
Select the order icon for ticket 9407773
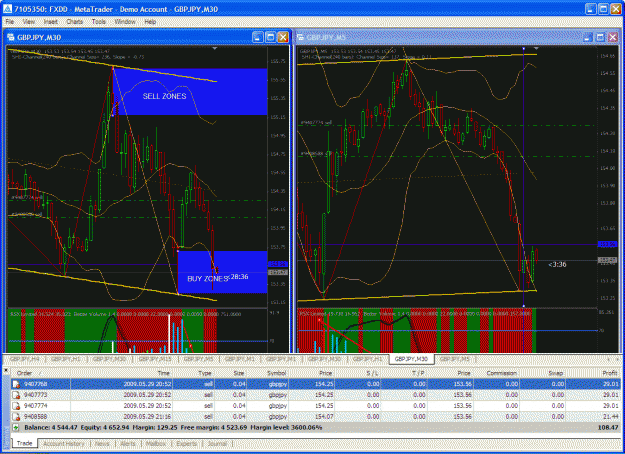pyautogui.click(x=16, y=395)
